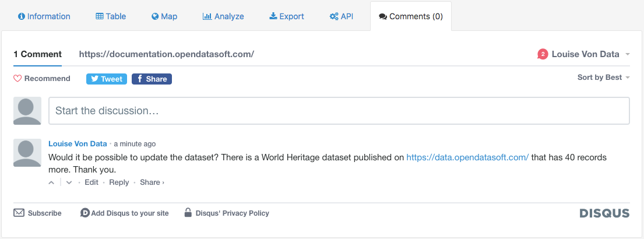Open the Sort by Best dropdown
Viewport: 644px width, 239px height.
pyautogui.click(x=603, y=78)
